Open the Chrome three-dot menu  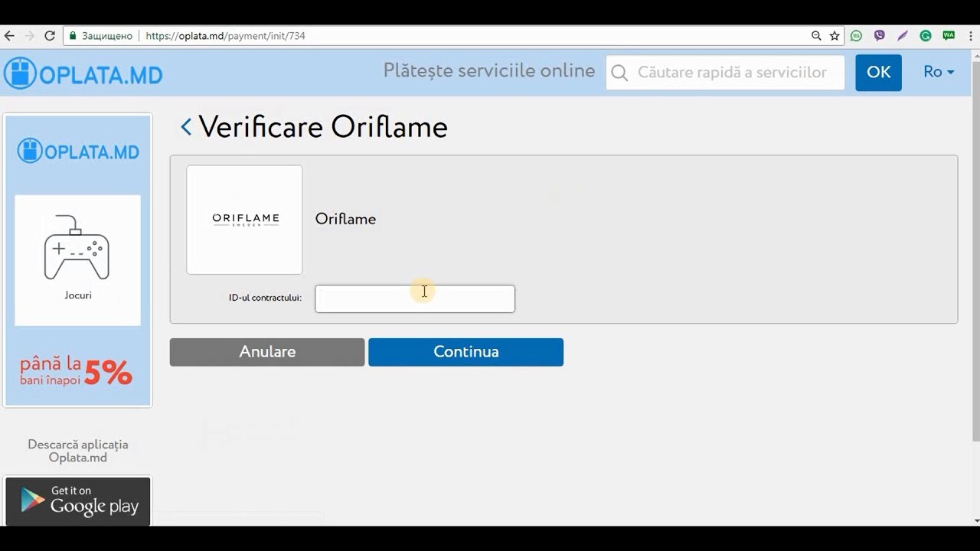970,36
